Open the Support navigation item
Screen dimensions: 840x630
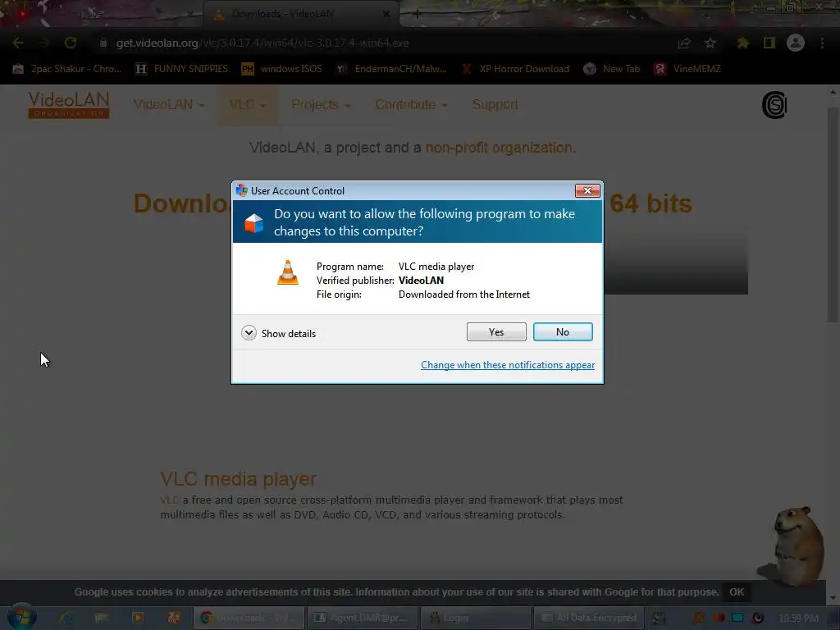click(x=495, y=104)
